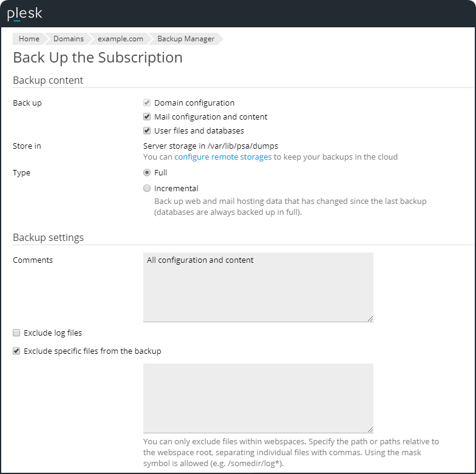476x474 pixels.
Task: Click the Domain configuration checkbox
Action: [147, 103]
